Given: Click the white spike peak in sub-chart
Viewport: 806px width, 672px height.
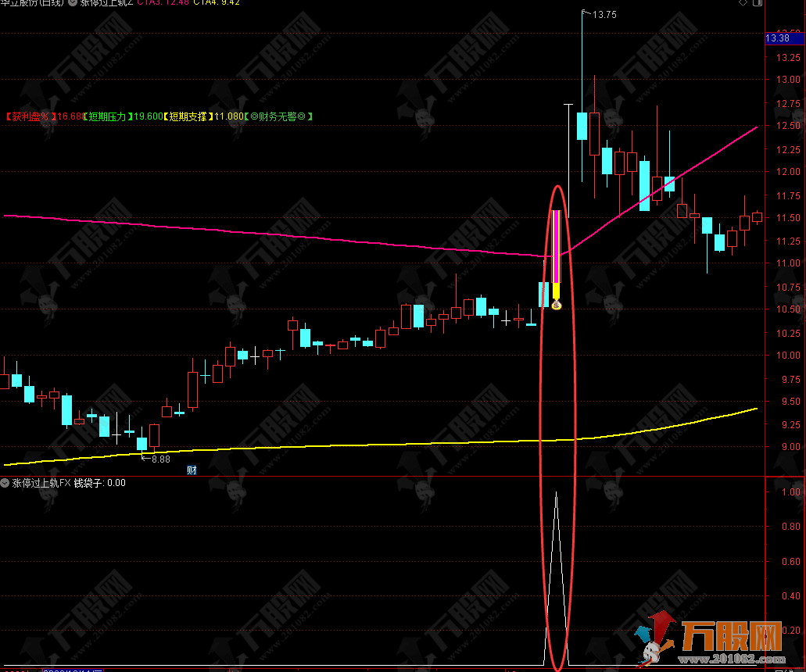Looking at the screenshot, I should pos(556,494).
